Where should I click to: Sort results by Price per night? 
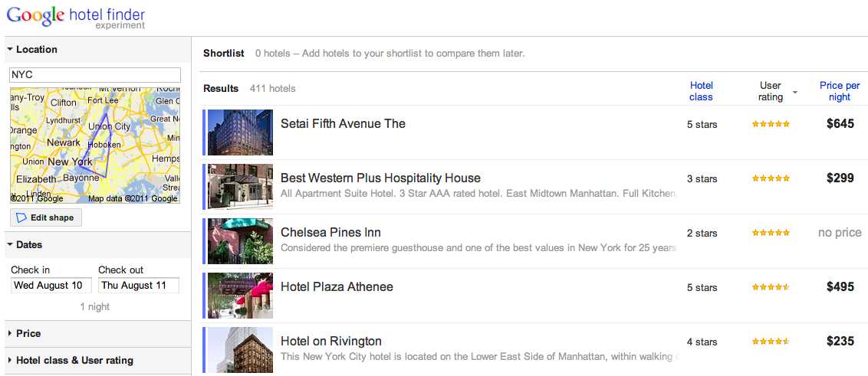click(840, 91)
